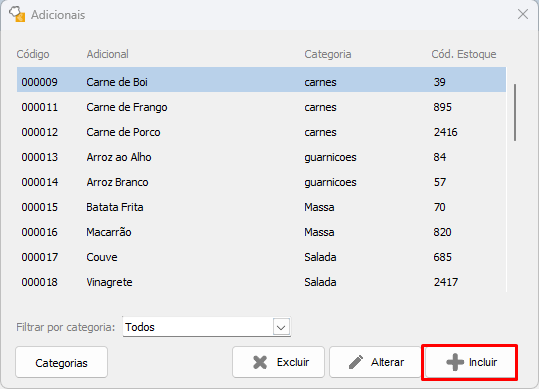Click the Excluir button
The height and width of the screenshot is (389, 539).
coord(278,362)
